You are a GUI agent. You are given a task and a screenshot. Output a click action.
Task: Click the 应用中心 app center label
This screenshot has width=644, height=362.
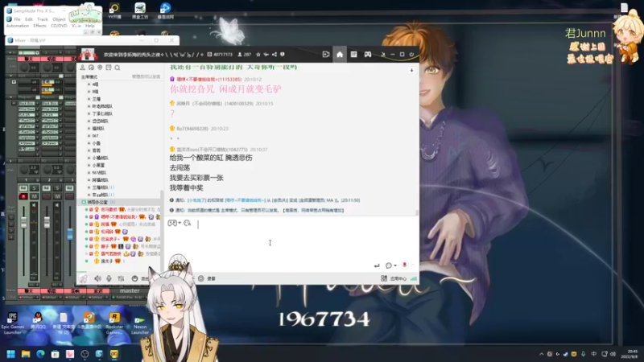tap(398, 278)
